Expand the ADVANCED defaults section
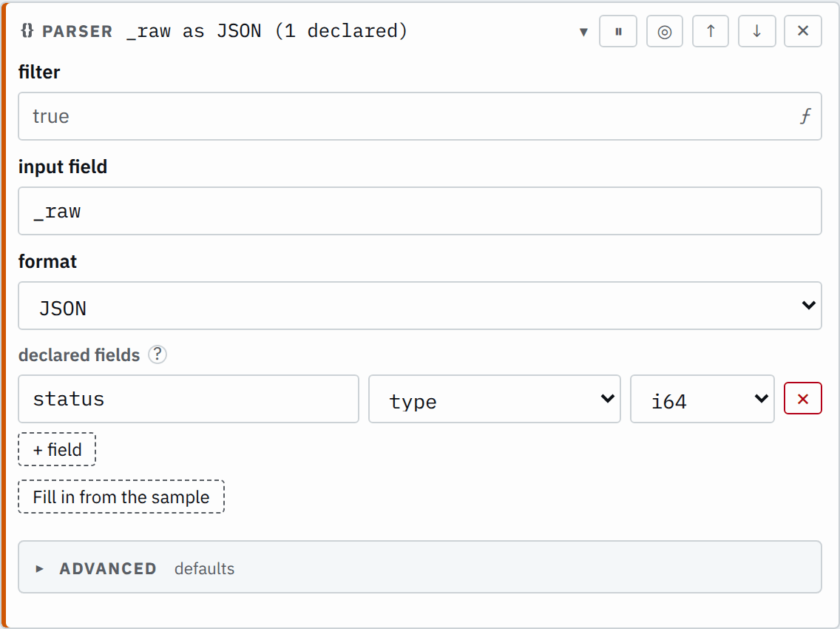This screenshot has width=840, height=629. pos(419,568)
